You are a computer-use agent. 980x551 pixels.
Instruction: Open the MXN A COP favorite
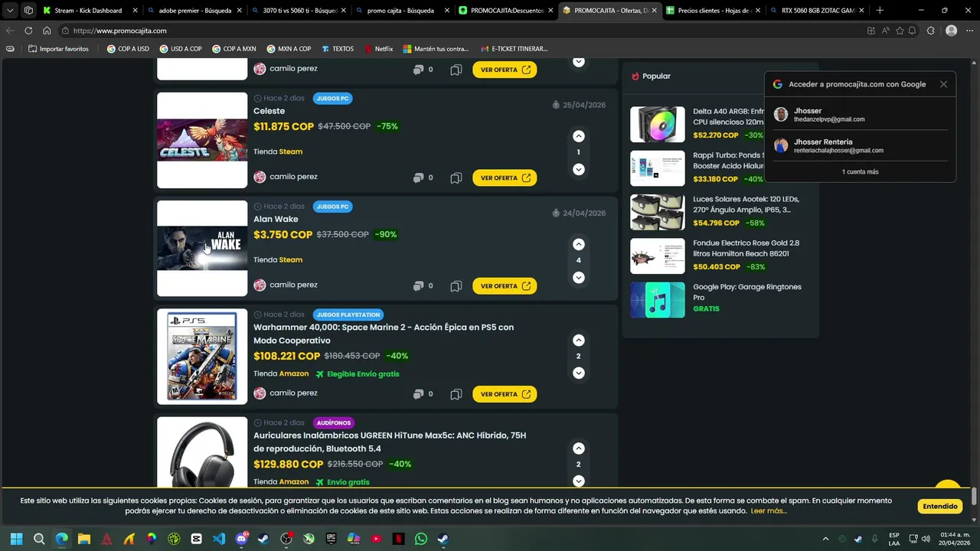click(289, 49)
